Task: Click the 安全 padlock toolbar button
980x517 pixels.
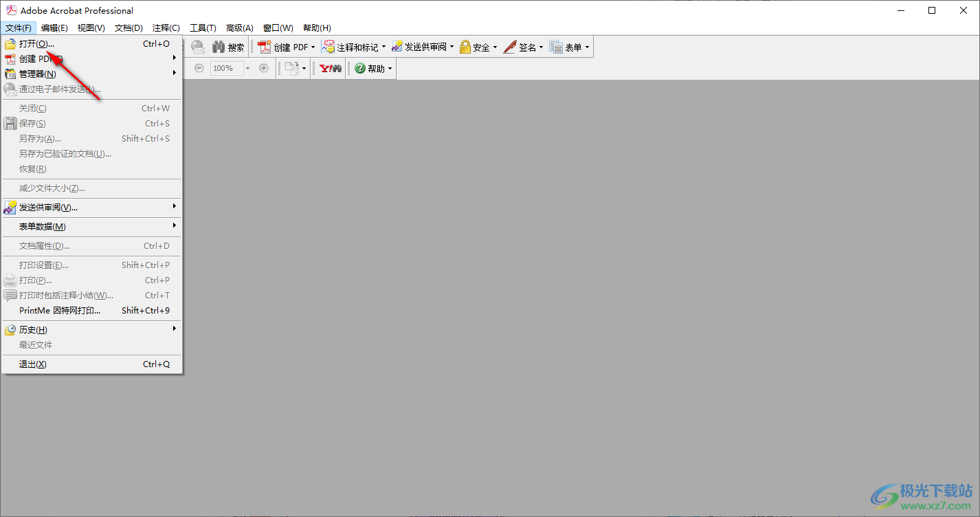Action: tap(475, 47)
